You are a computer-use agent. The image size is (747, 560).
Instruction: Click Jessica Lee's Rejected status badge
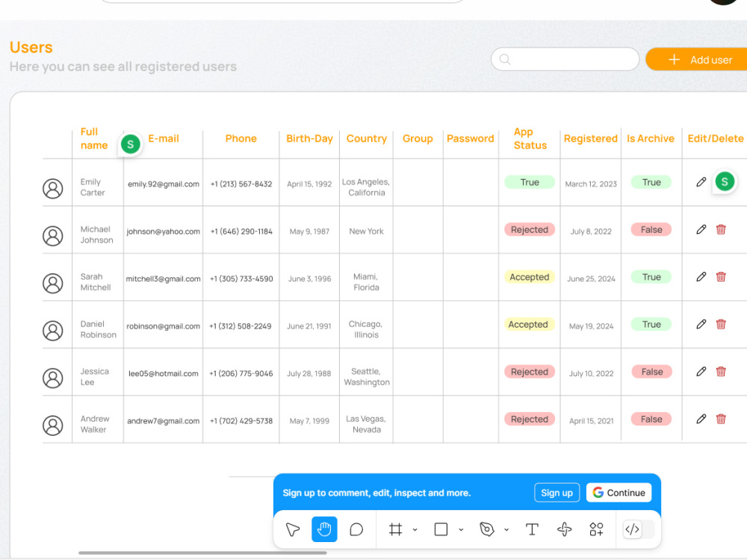point(530,372)
